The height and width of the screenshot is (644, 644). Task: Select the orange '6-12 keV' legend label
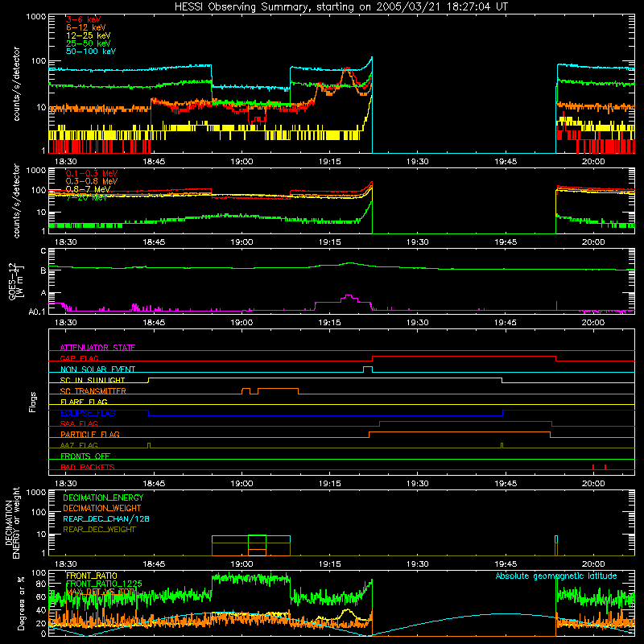86,27
